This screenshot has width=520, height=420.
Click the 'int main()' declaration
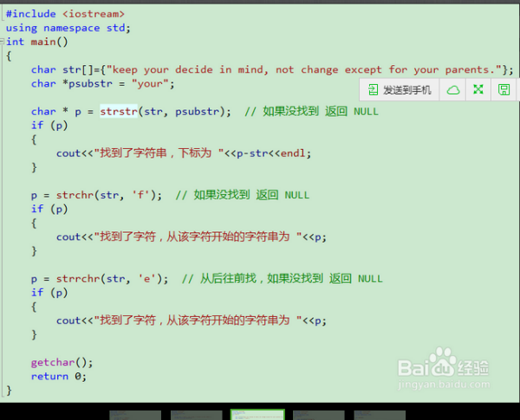click(x=36, y=42)
